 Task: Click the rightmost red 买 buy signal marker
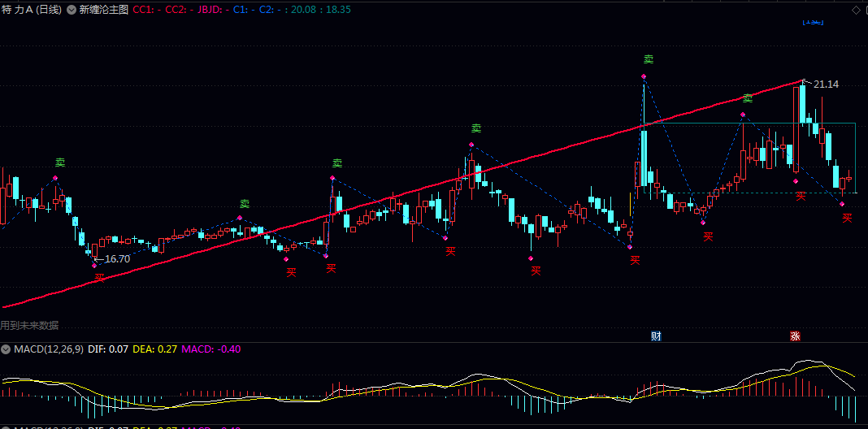847,218
